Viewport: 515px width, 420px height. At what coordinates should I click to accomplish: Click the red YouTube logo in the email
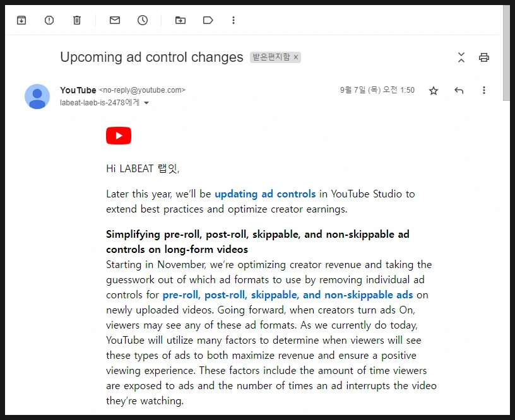point(119,136)
